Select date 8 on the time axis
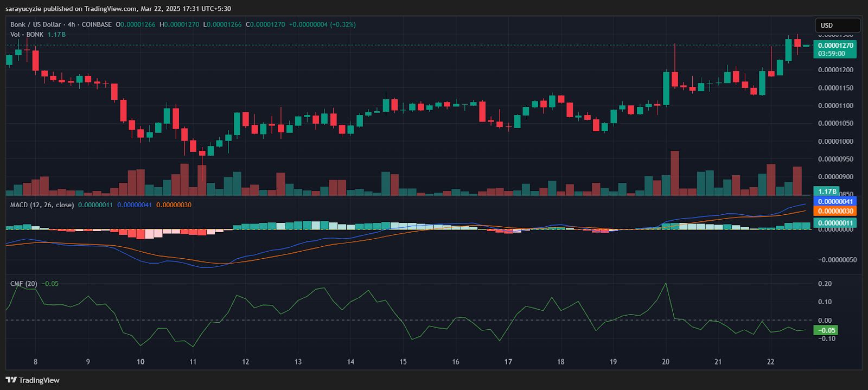This screenshot has height=390, width=868. point(36,362)
